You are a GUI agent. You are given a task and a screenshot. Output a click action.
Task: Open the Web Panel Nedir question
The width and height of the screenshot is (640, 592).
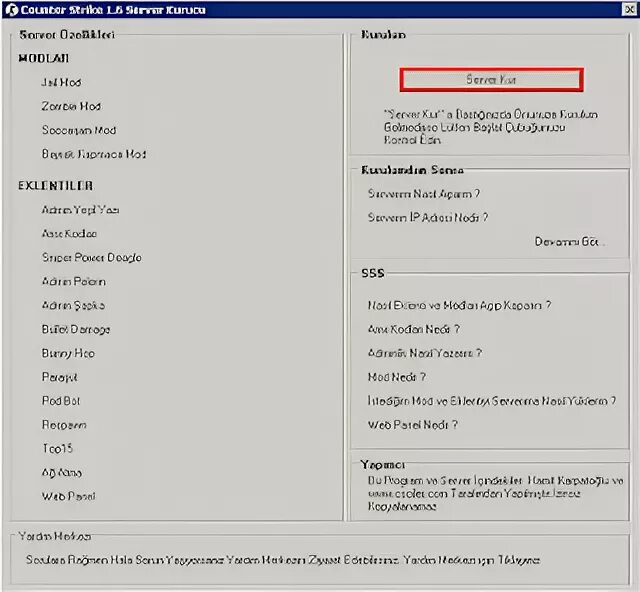coord(413,425)
